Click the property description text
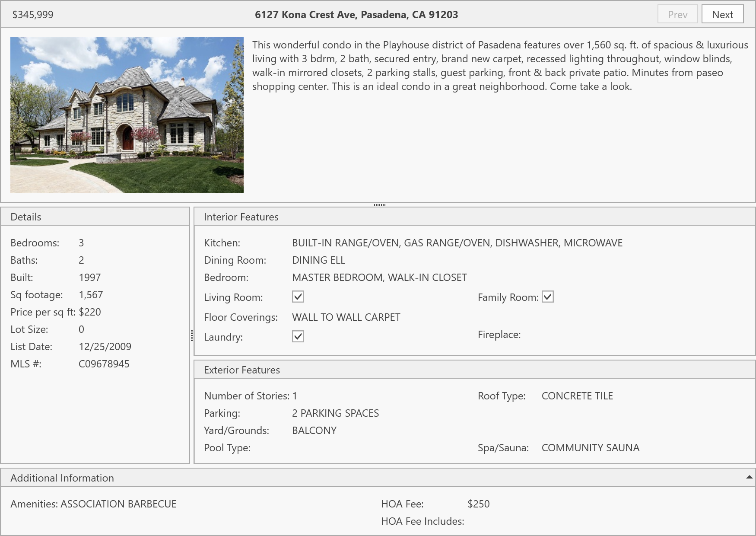 point(499,66)
